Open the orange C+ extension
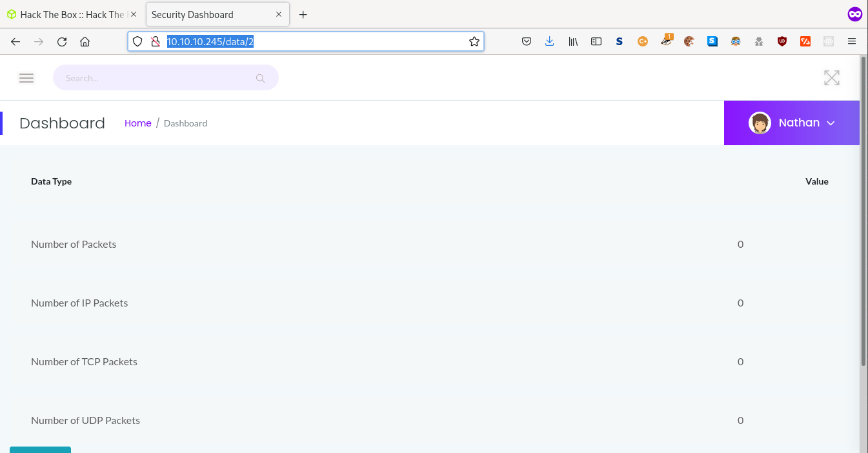The image size is (868, 453). point(643,41)
